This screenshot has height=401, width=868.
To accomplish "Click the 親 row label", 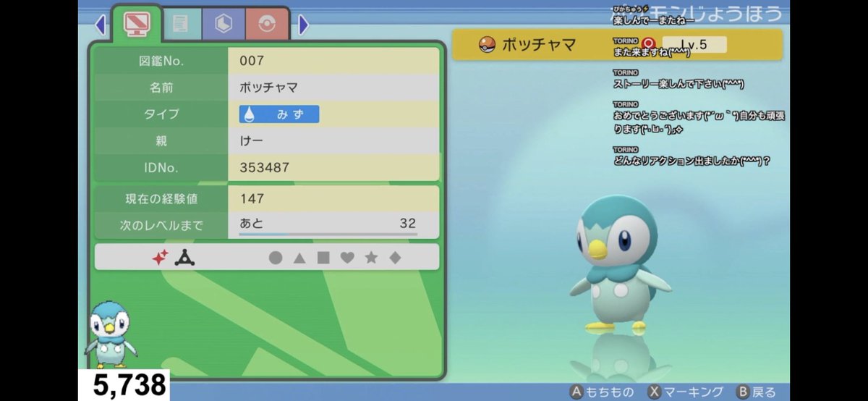I will click(161, 141).
